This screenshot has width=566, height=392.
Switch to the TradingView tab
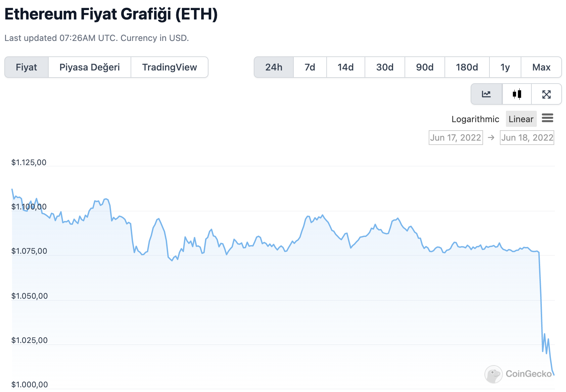coord(169,67)
